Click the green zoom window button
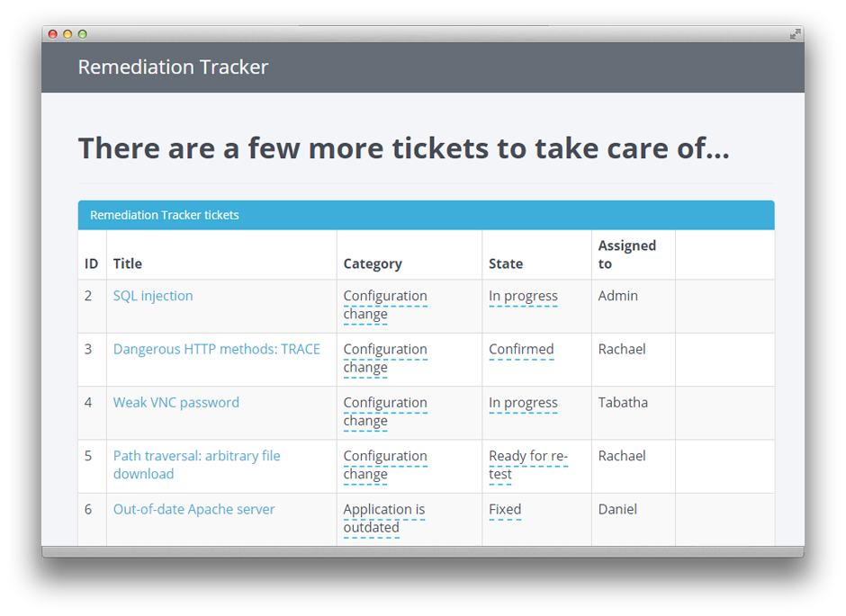 [x=83, y=34]
